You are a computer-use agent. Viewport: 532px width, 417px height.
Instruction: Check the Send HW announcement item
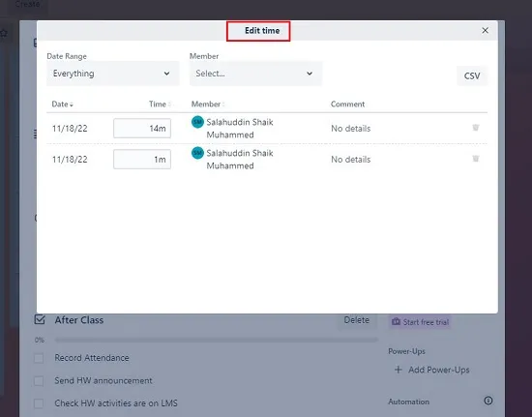[x=39, y=381]
